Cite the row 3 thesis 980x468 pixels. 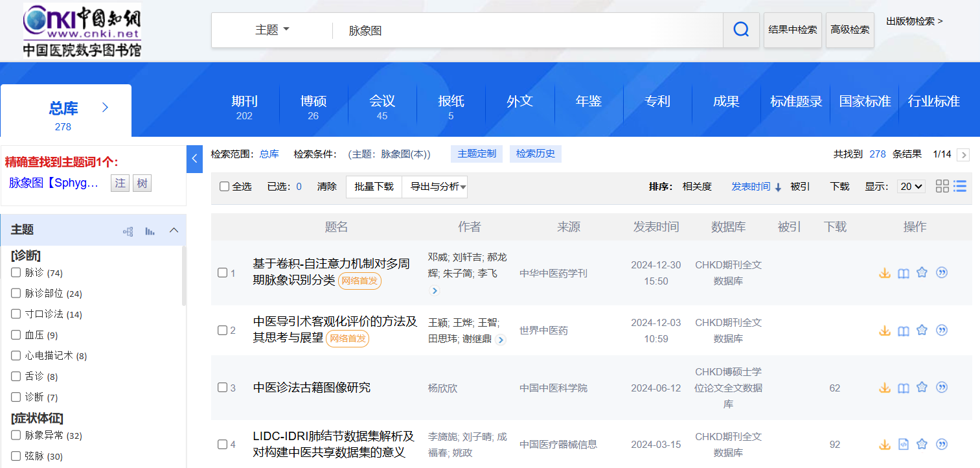942,388
